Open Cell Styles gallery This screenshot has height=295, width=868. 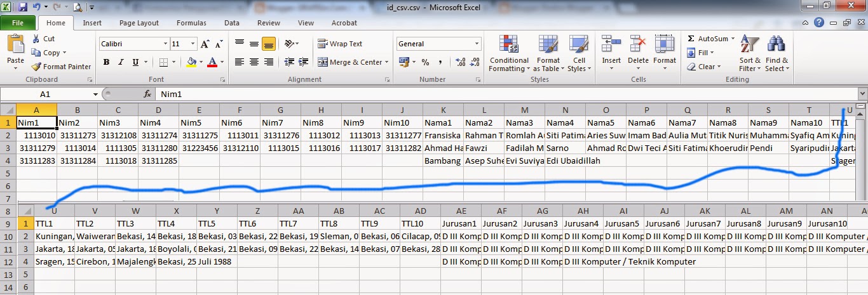point(578,54)
